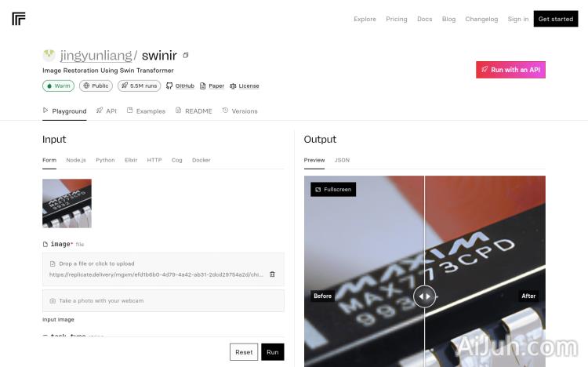Select the Python input tab
This screenshot has height=367, width=588.
105,160
